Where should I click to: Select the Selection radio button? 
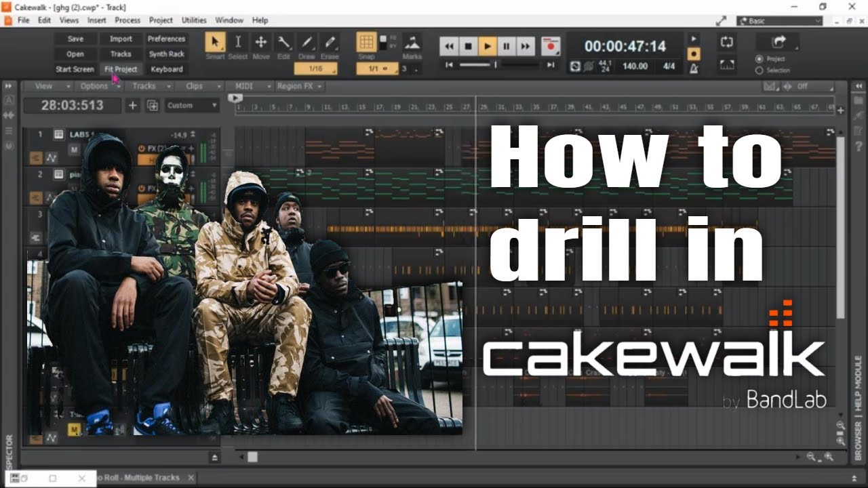(x=759, y=70)
